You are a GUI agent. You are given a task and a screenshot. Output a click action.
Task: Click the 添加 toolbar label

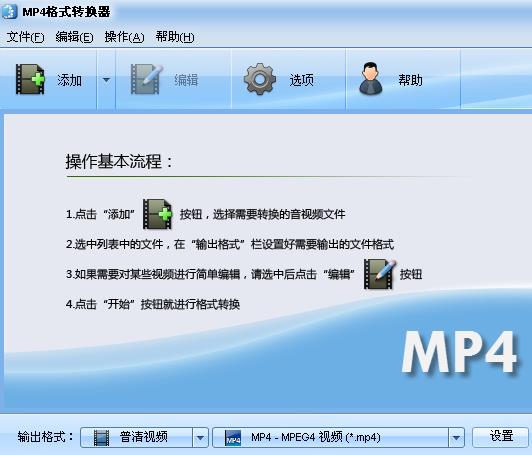(x=69, y=80)
